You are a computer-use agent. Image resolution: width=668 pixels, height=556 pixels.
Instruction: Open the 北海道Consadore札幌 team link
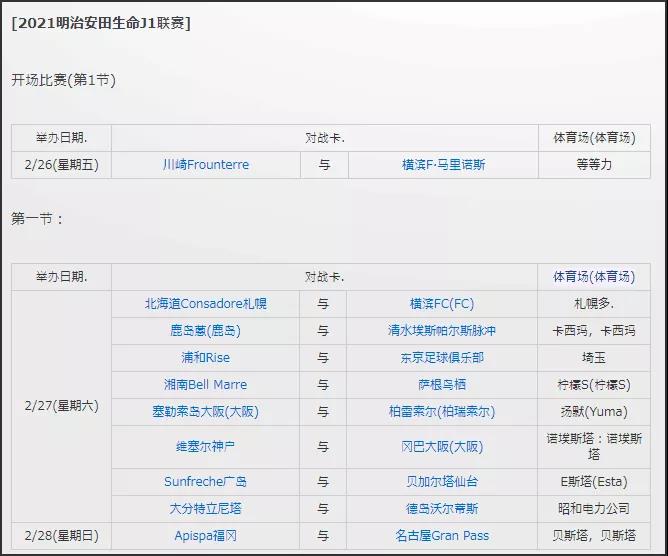pyautogui.click(x=206, y=304)
